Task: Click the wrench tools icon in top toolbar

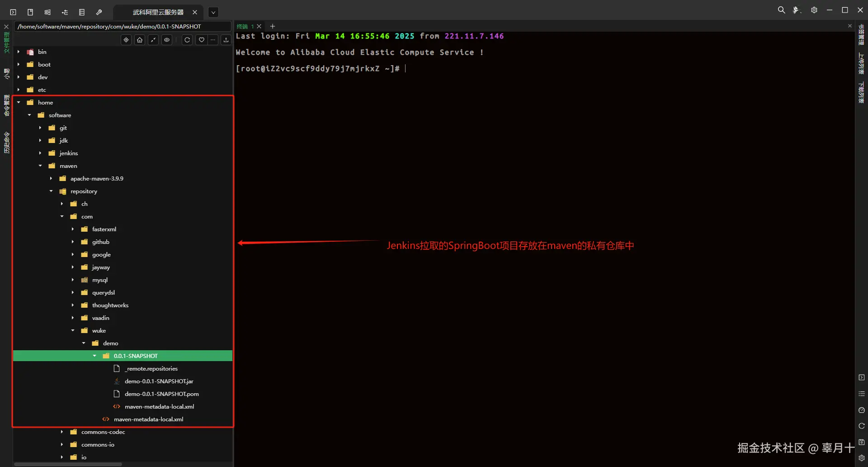Action: click(99, 12)
